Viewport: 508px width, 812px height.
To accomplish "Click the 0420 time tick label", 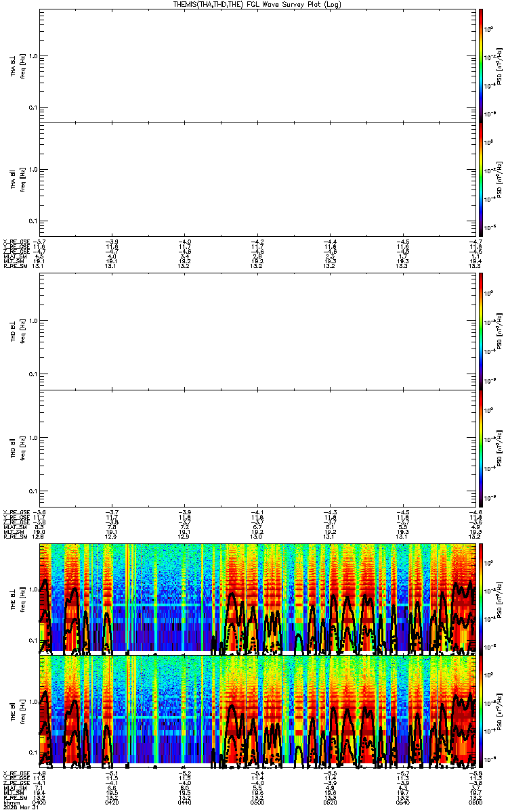I will 112,802.
